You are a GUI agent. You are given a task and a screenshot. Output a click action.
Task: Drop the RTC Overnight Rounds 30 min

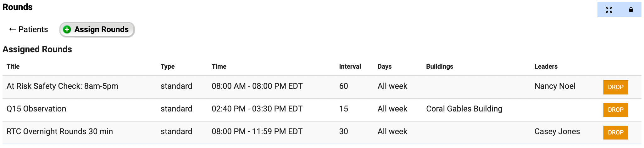click(615, 133)
